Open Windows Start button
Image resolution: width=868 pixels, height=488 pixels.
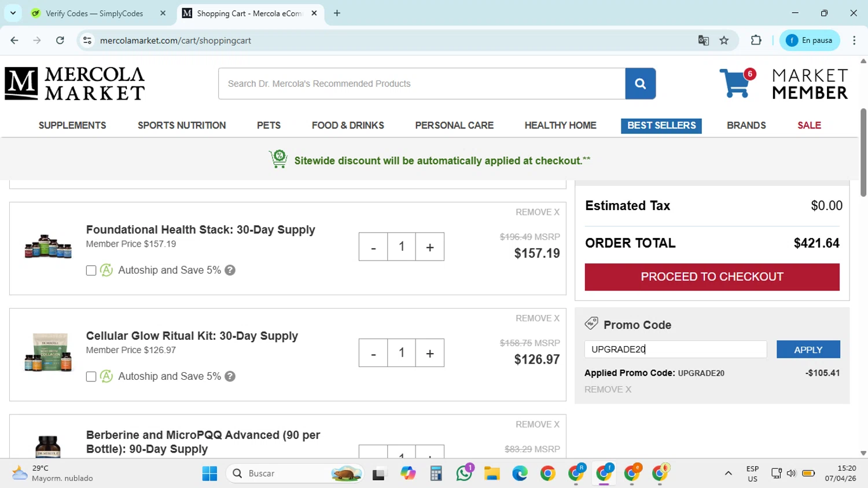(209, 474)
